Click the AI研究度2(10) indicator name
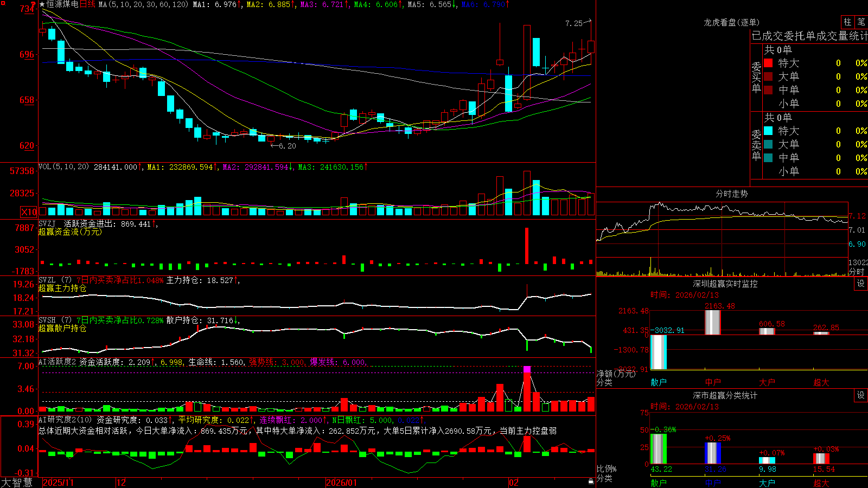Image resolution: width=868 pixels, height=488 pixels. tap(65, 420)
